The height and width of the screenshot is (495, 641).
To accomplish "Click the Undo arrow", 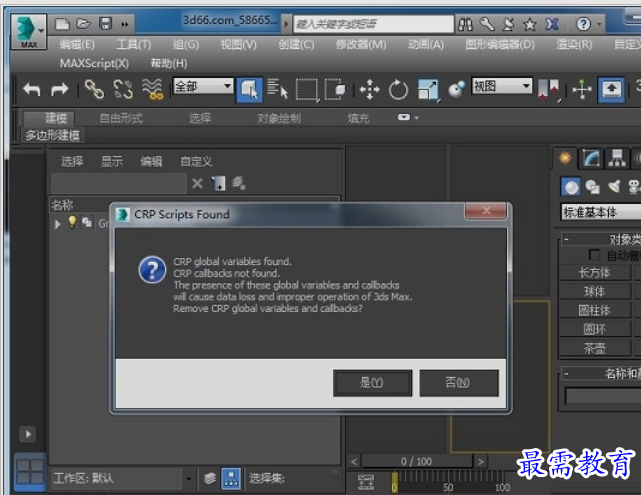I will point(31,89).
